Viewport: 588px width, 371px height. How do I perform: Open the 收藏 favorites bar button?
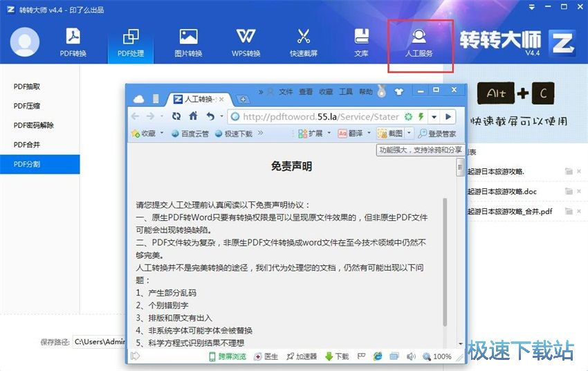(x=144, y=134)
